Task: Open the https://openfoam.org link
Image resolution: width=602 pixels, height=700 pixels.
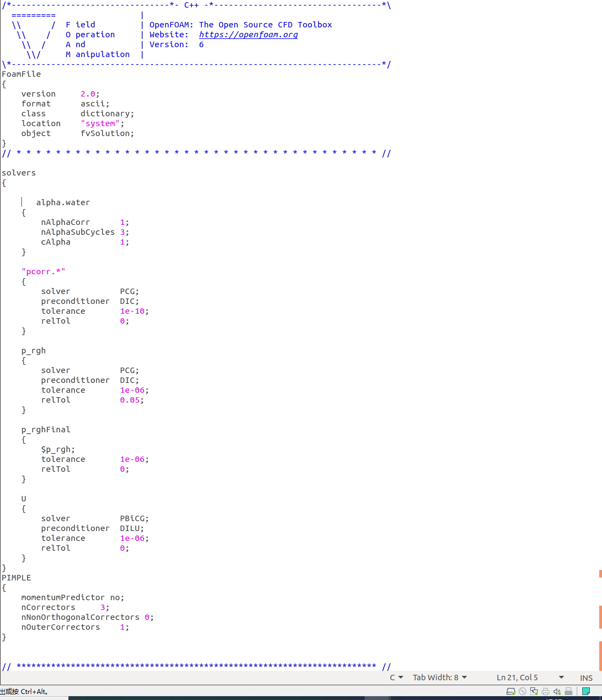Action: [x=248, y=35]
